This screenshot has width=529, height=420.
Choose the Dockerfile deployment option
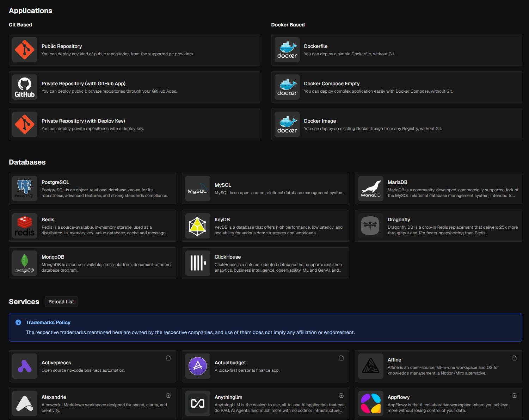pyautogui.click(x=316, y=46)
